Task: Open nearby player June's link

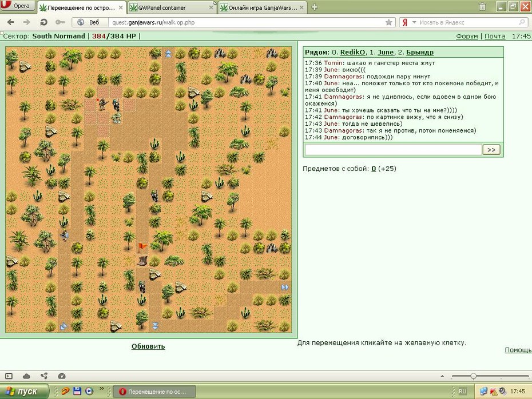Action: click(386, 52)
